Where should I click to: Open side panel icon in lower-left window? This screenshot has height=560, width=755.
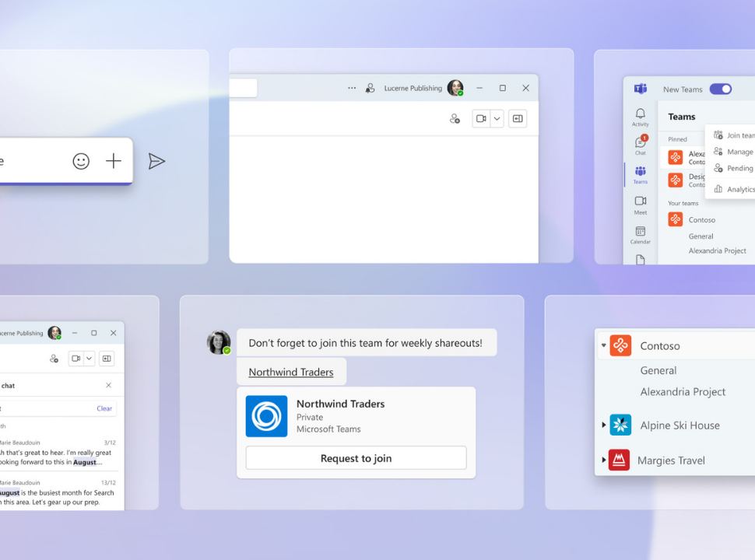pos(107,359)
